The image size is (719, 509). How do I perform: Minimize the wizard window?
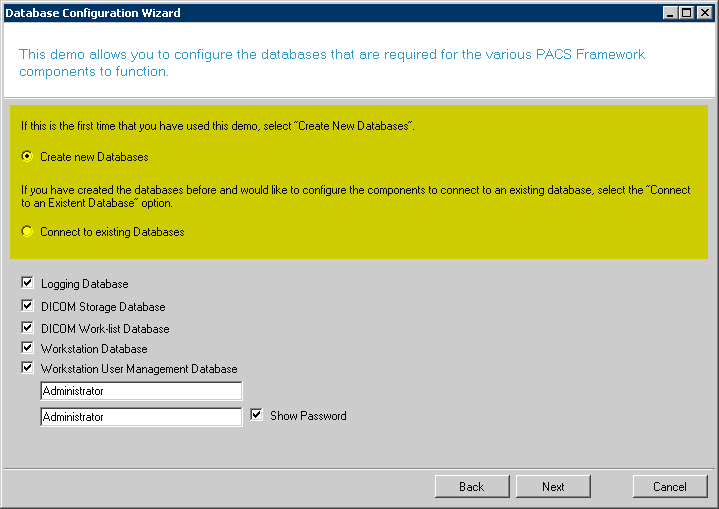click(670, 13)
